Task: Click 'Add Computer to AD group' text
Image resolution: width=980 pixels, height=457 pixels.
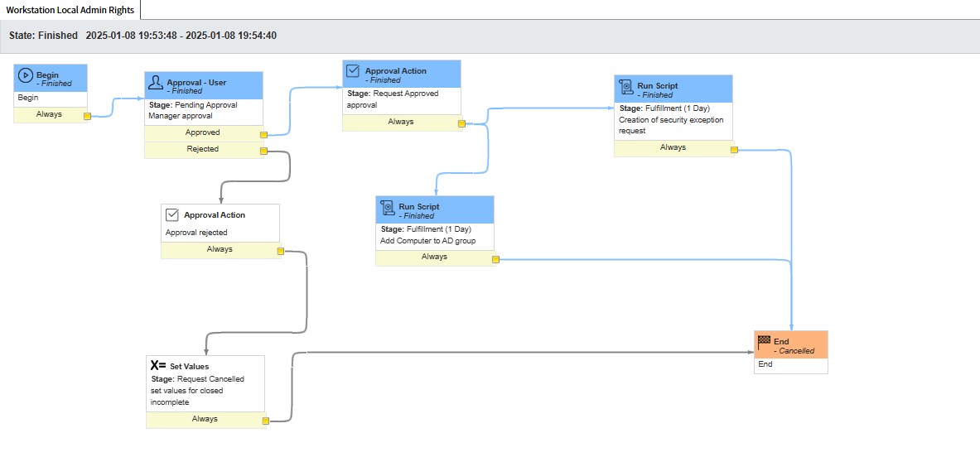Action: (427, 240)
